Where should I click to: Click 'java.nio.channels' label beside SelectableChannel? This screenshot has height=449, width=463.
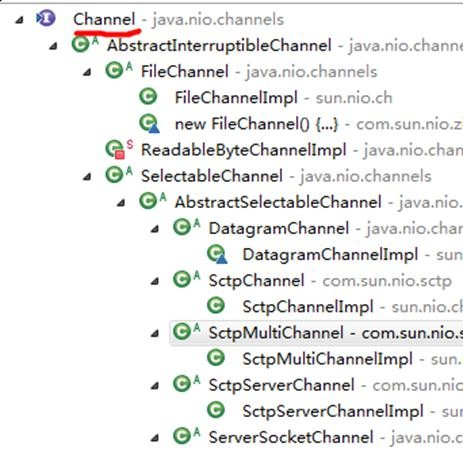[366, 176]
